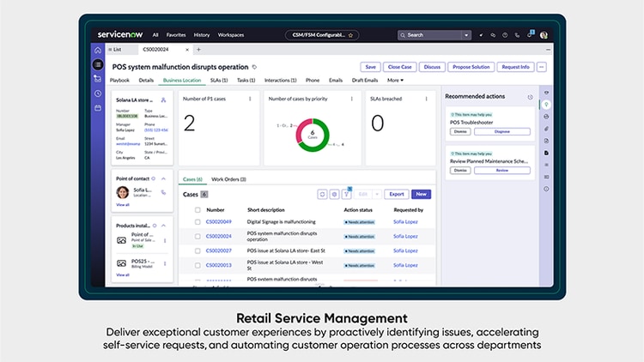
Task: Create a New case
Action: click(421, 194)
